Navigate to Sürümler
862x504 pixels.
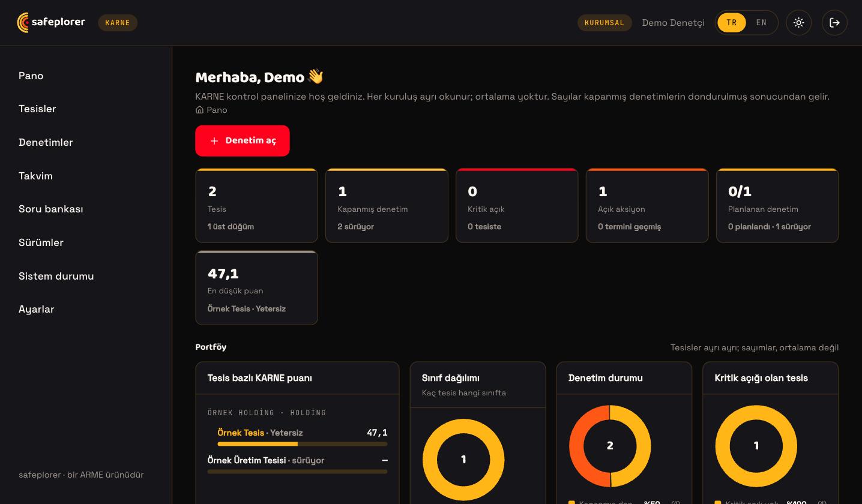pos(41,242)
